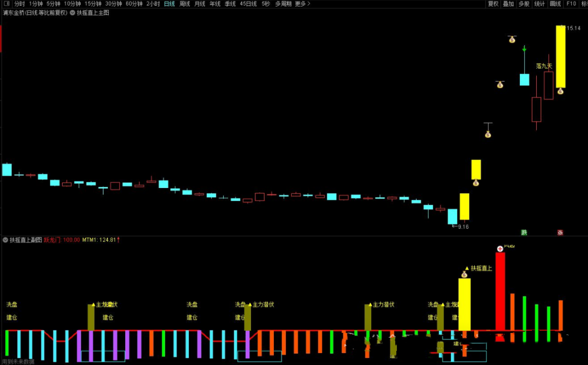
Task: Click money bag under the top yellow candle
Action: [x=560, y=91]
